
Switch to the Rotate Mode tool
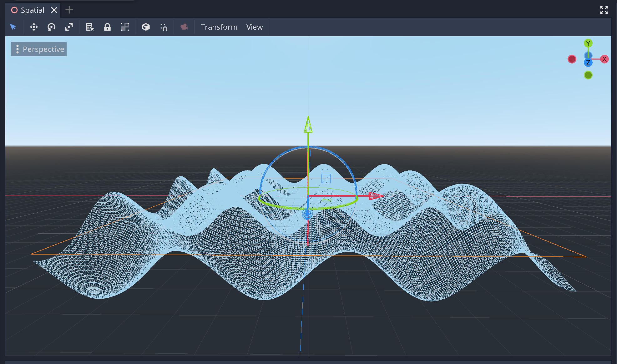(51, 27)
